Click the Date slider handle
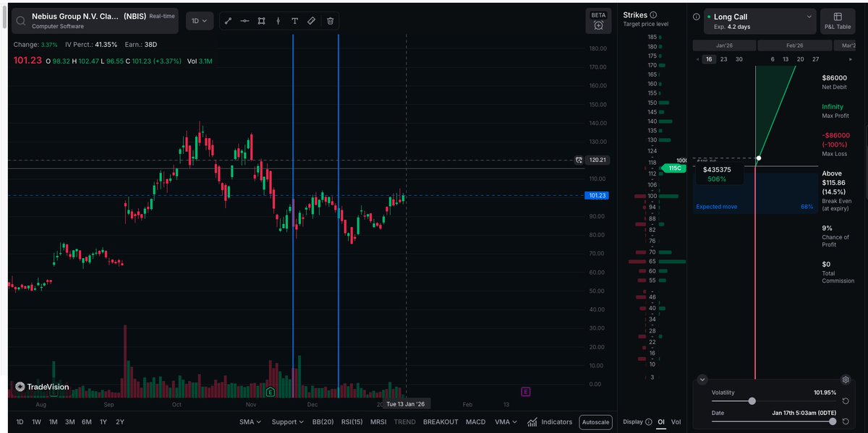Image resolution: width=868 pixels, height=433 pixels. tap(833, 421)
